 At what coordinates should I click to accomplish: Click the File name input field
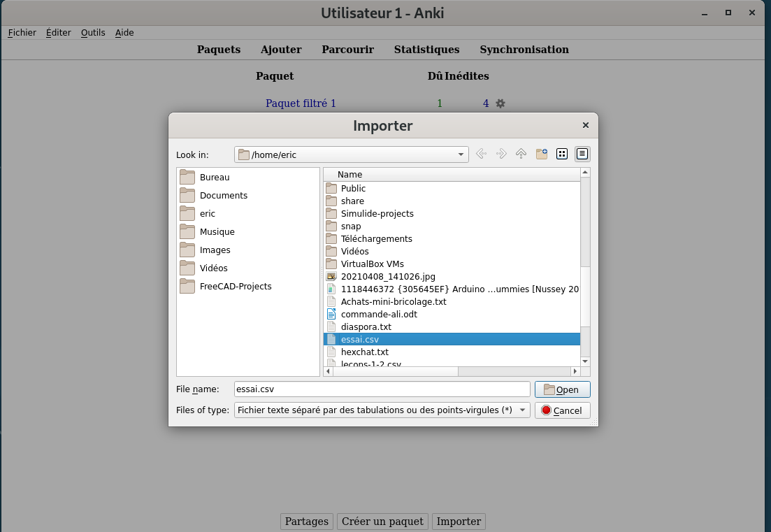pyautogui.click(x=382, y=389)
